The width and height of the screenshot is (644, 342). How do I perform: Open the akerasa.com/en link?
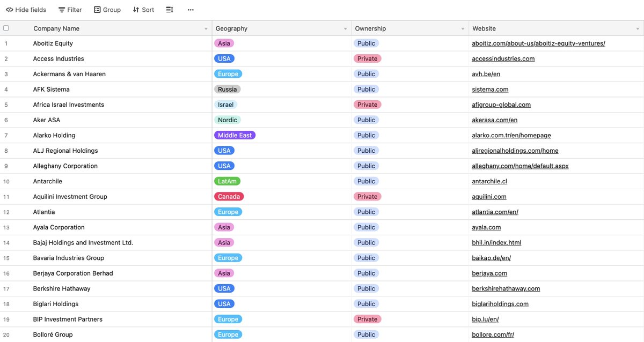495,120
